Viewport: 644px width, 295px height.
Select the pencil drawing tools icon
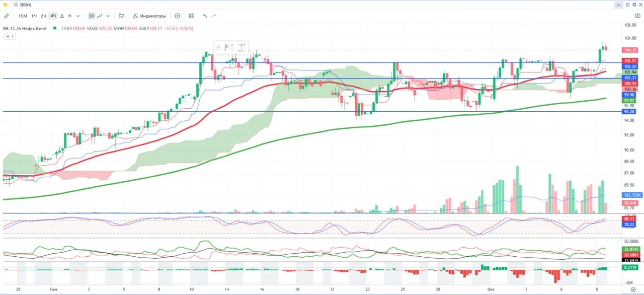click(x=7, y=16)
